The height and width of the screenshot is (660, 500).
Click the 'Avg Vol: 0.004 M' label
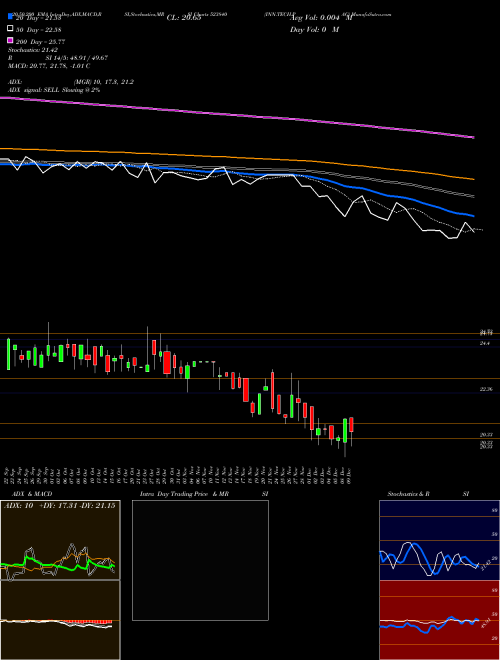(x=321, y=18)
